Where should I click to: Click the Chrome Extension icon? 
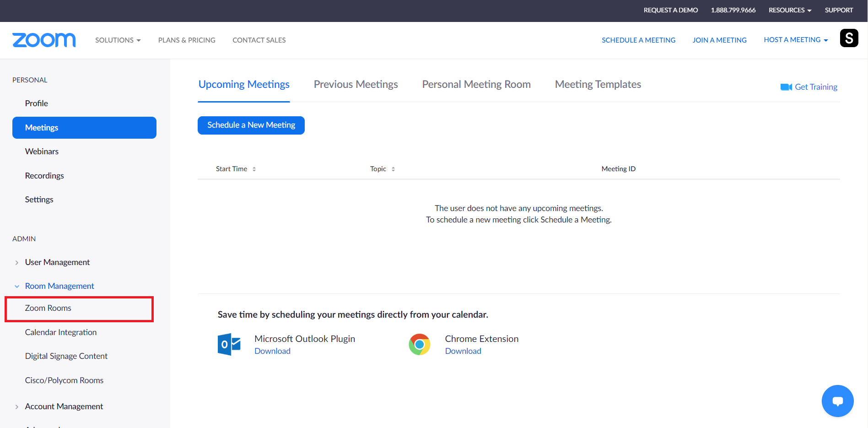pyautogui.click(x=420, y=344)
